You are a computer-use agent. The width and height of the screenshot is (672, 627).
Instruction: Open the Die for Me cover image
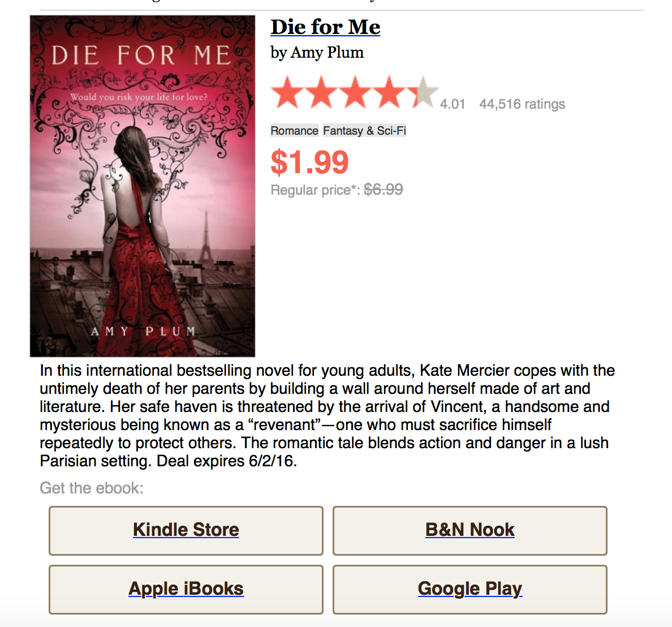pyautogui.click(x=143, y=186)
